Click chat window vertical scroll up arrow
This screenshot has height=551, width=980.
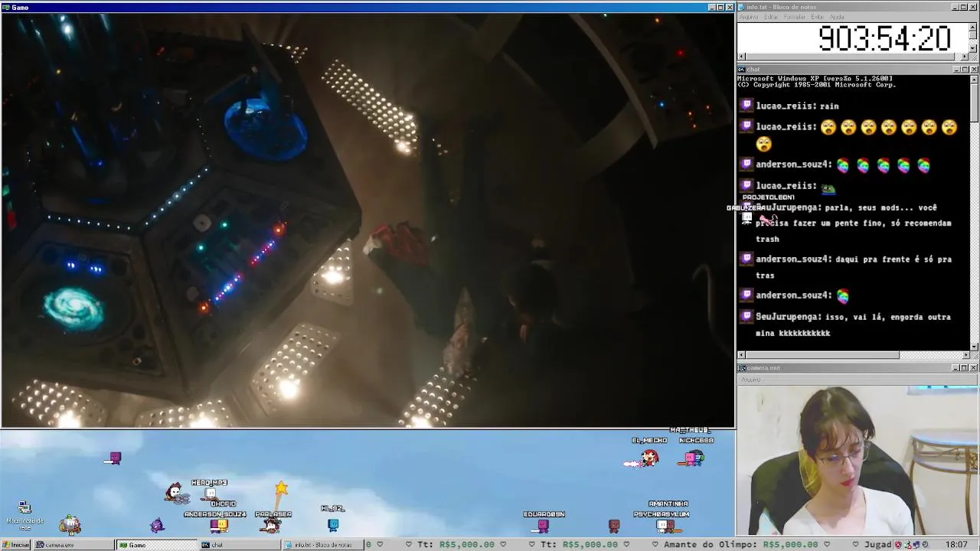pos(973,79)
